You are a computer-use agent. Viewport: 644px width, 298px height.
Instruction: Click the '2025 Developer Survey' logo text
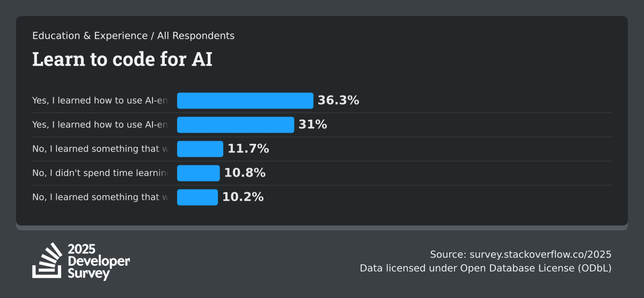pos(99,261)
